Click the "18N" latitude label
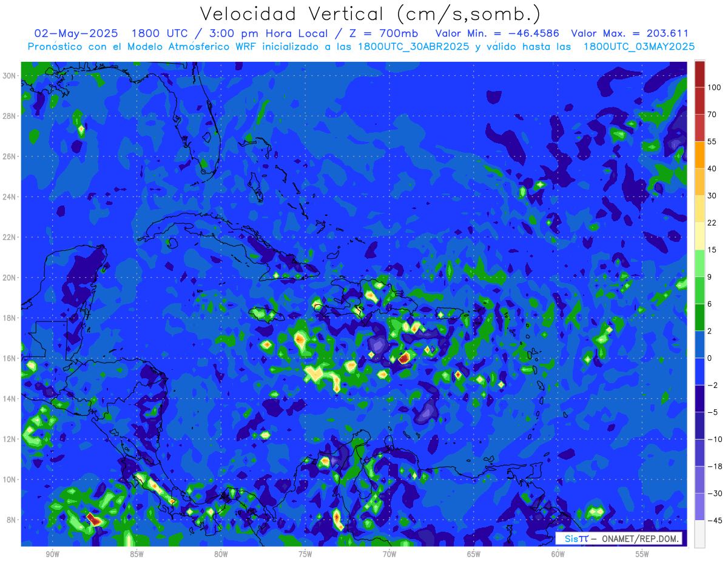Screen dimensions: 728x562 pos(9,318)
